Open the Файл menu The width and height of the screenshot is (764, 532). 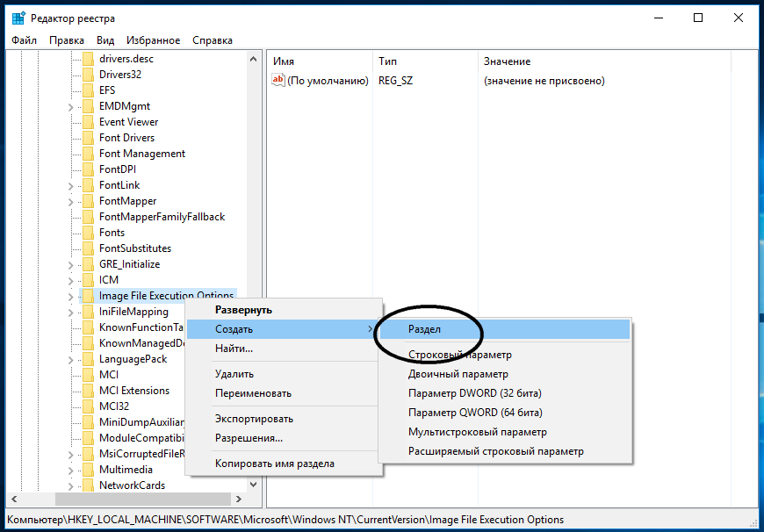tap(25, 40)
